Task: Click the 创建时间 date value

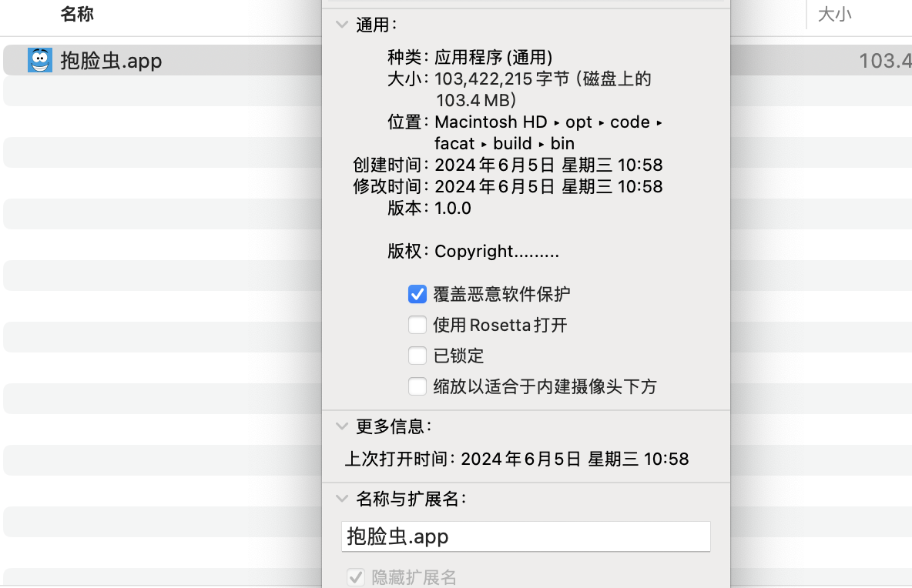Action: pos(548,165)
